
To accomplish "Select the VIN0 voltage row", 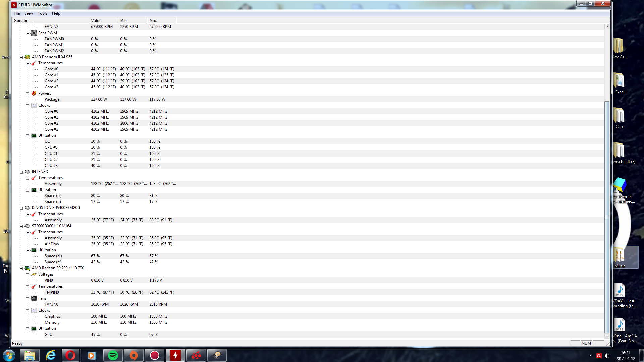I will [x=308, y=280].
